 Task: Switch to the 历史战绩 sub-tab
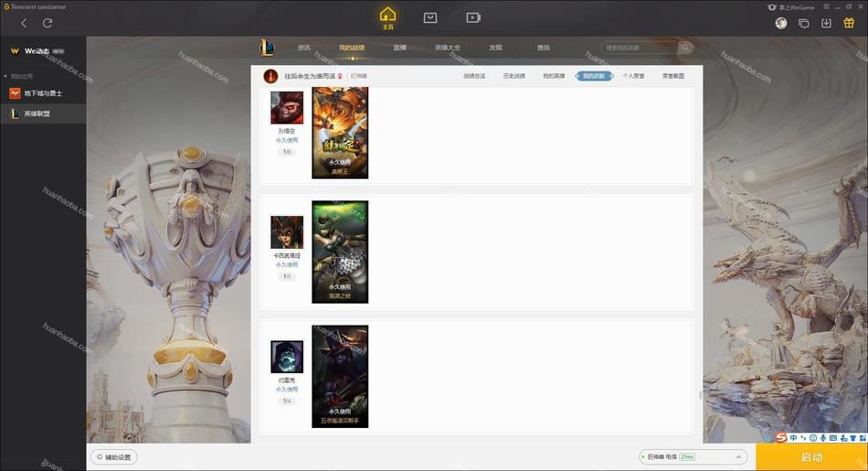click(x=514, y=76)
